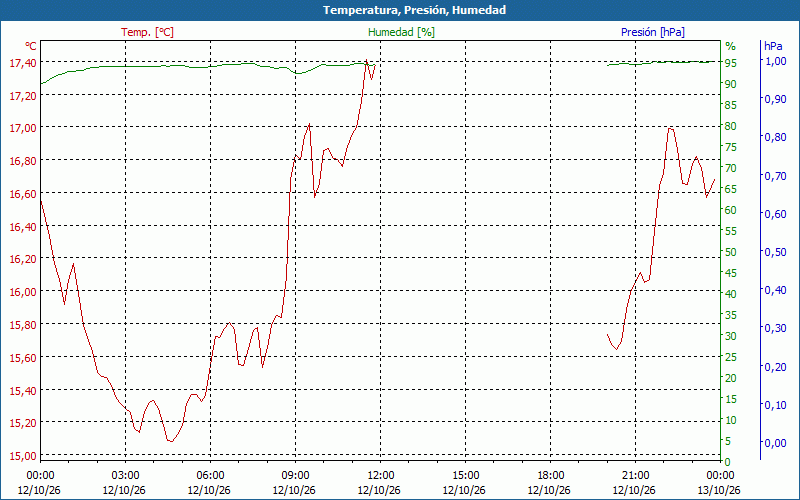
Task: Click the 50 humidity axis value
Action: [x=731, y=252]
